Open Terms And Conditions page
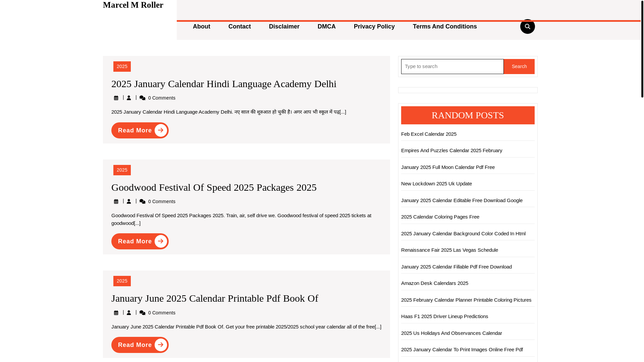644x362 pixels. coord(445,26)
